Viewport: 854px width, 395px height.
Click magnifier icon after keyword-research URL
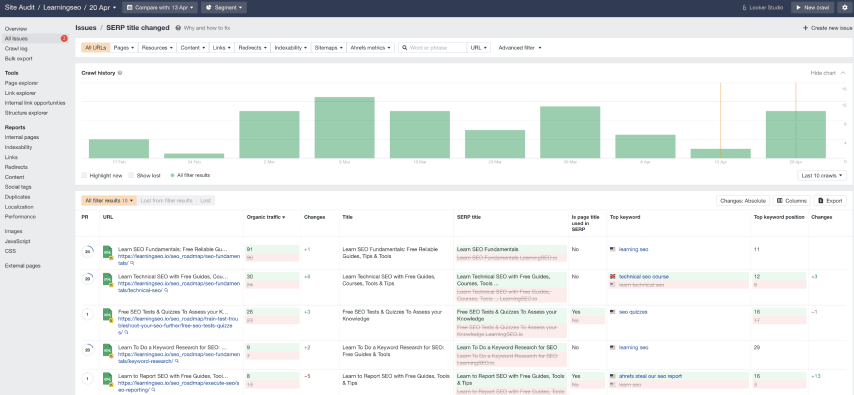(176, 361)
